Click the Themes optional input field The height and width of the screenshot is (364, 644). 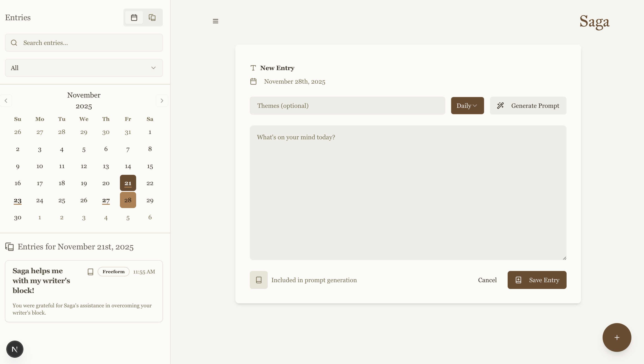347,106
